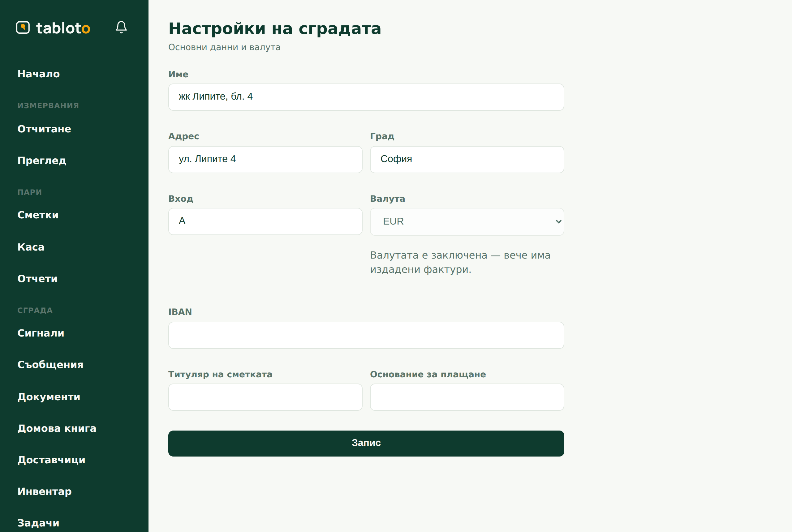Click the ПАРИ section label

click(x=29, y=192)
